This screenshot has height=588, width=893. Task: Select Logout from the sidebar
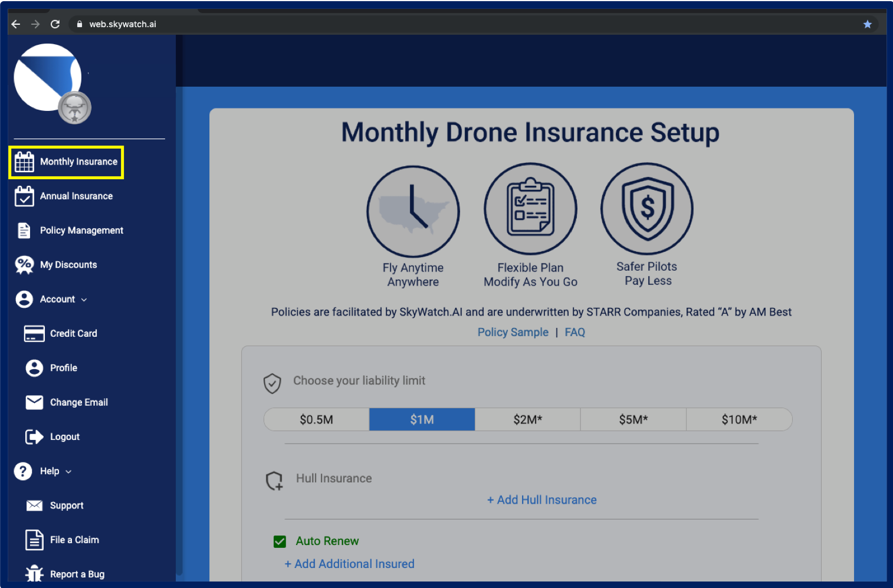65,436
